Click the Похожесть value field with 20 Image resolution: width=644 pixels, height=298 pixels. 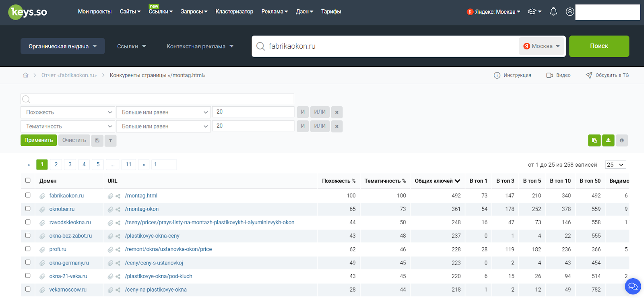[x=253, y=112]
